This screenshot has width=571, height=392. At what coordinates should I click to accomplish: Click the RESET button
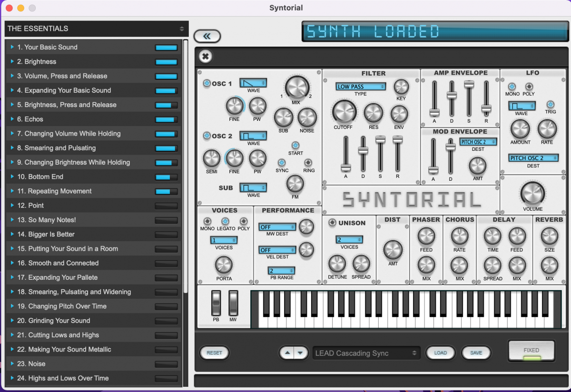click(214, 353)
